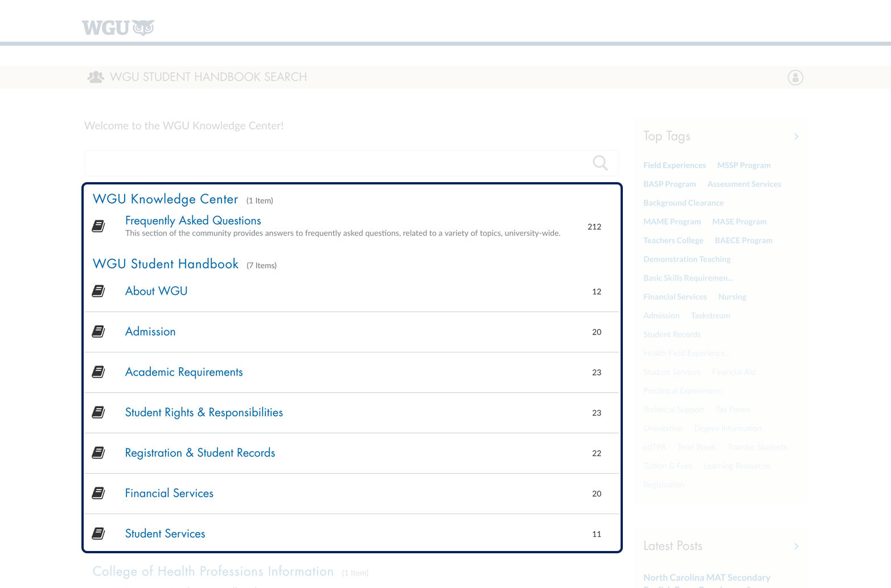Select the Field Experiences tag
Screen dimensions: 891x588
pyautogui.click(x=675, y=165)
